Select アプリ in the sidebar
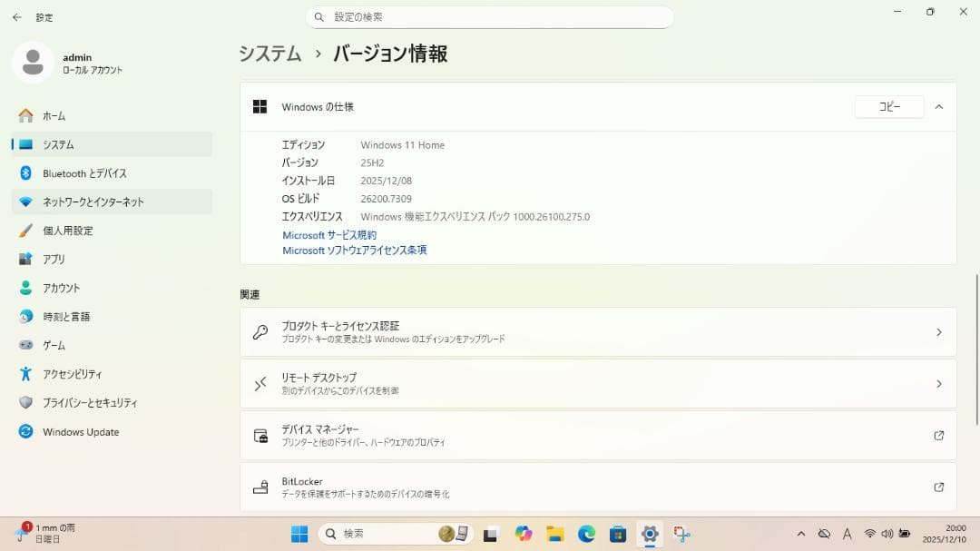This screenshot has width=980, height=551. (54, 259)
